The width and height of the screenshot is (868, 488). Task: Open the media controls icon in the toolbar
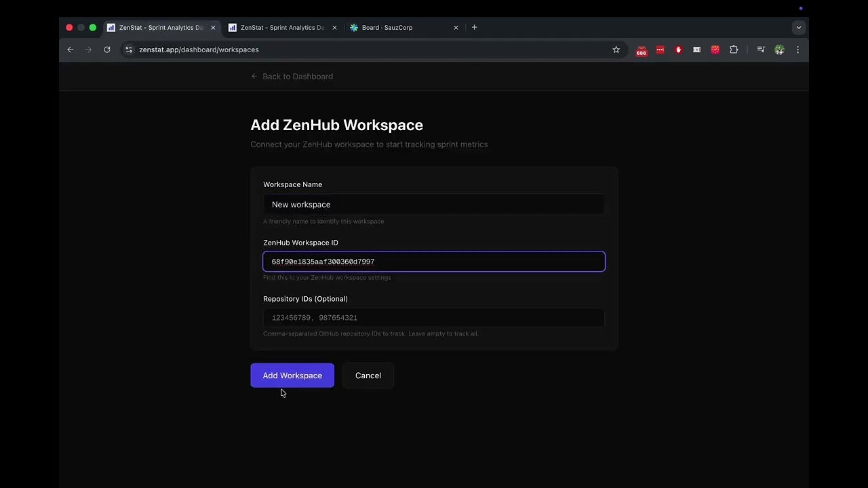pos(761,49)
